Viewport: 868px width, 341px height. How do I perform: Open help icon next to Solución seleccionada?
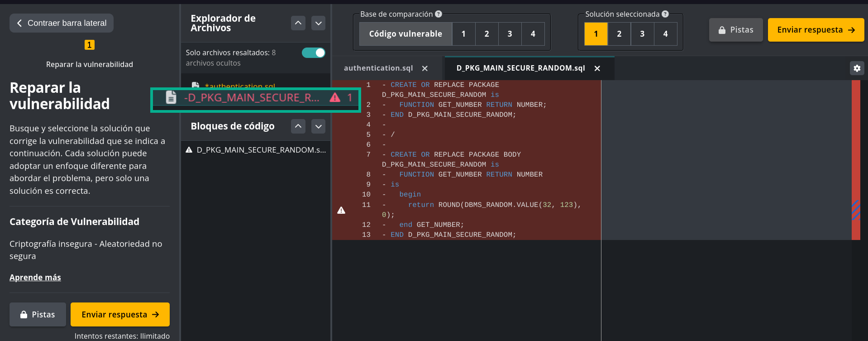click(665, 14)
